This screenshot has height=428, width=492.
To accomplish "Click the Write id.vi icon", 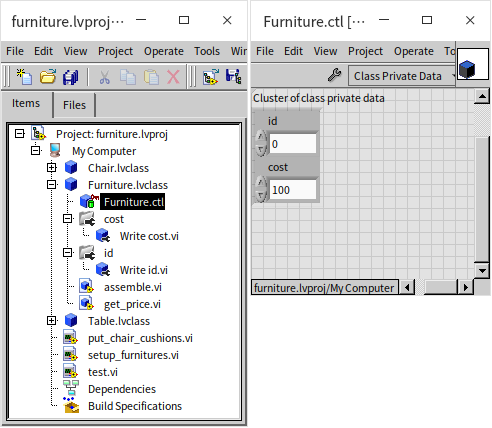I will 103,270.
